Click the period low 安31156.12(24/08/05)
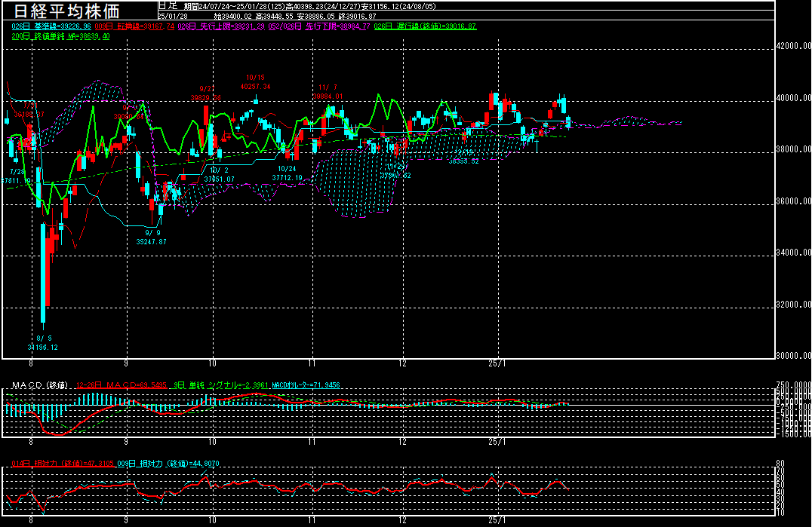This screenshot has height=527, width=812. tap(398, 7)
